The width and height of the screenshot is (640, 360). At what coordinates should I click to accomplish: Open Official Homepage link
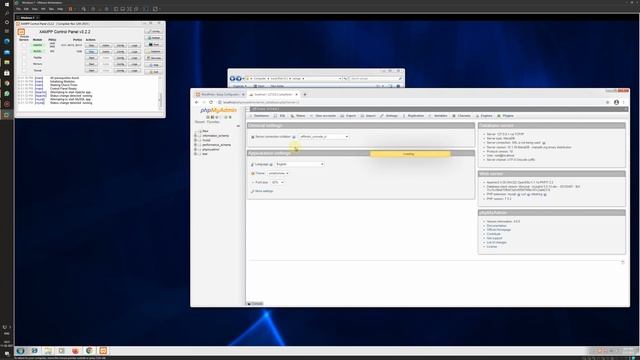click(498, 230)
